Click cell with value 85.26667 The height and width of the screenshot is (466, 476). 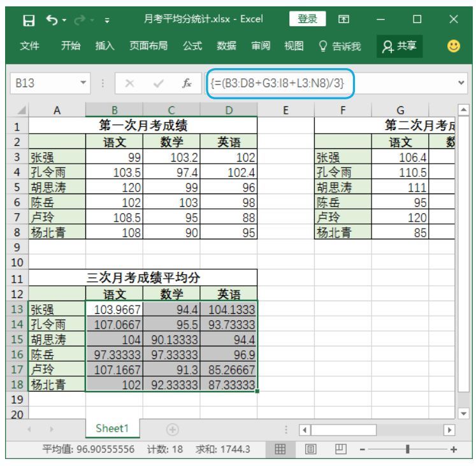(229, 370)
